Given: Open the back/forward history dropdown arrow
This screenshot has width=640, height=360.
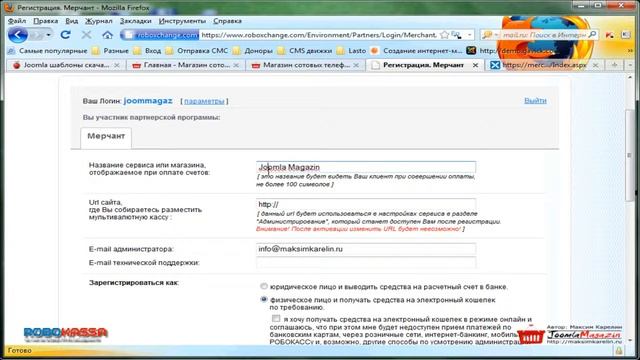Looking at the screenshot, I should point(48,35).
